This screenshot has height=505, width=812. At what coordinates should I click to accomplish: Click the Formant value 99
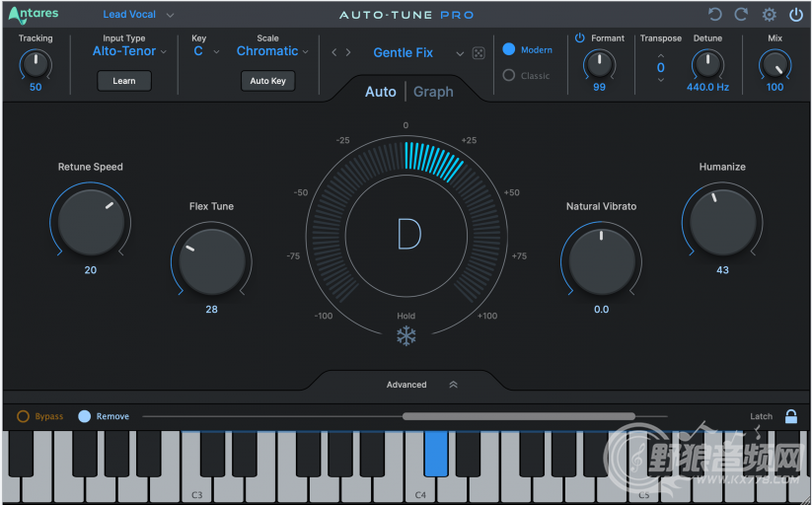599,87
